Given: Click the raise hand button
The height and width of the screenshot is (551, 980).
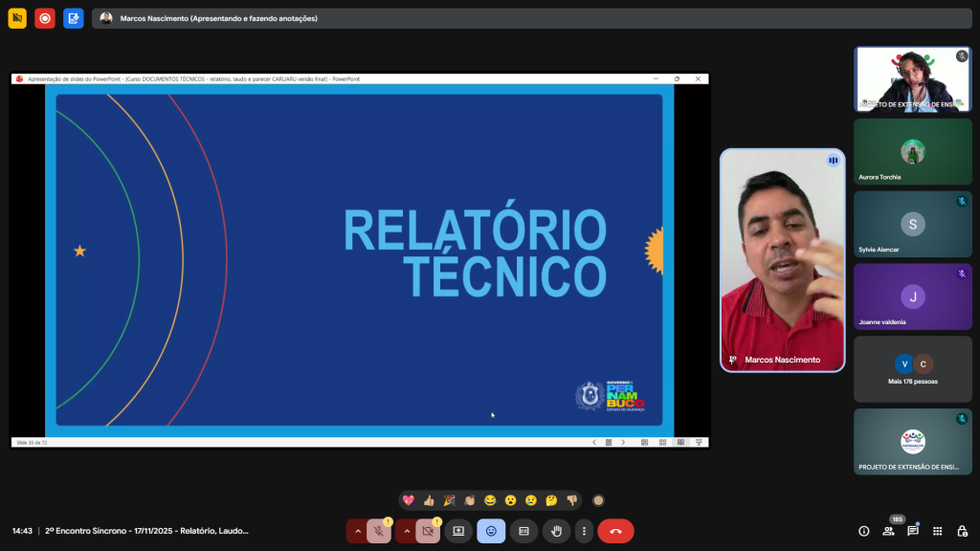Looking at the screenshot, I should pos(556,531).
